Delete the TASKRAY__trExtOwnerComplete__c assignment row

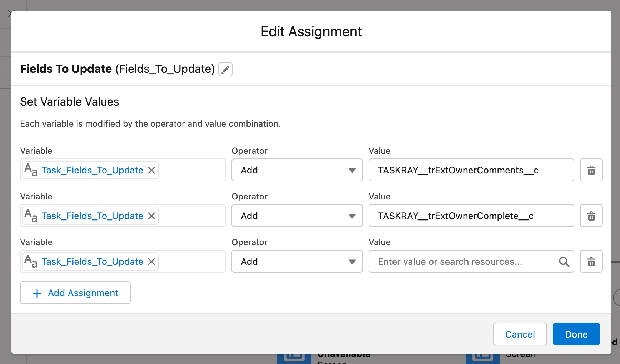pos(591,216)
